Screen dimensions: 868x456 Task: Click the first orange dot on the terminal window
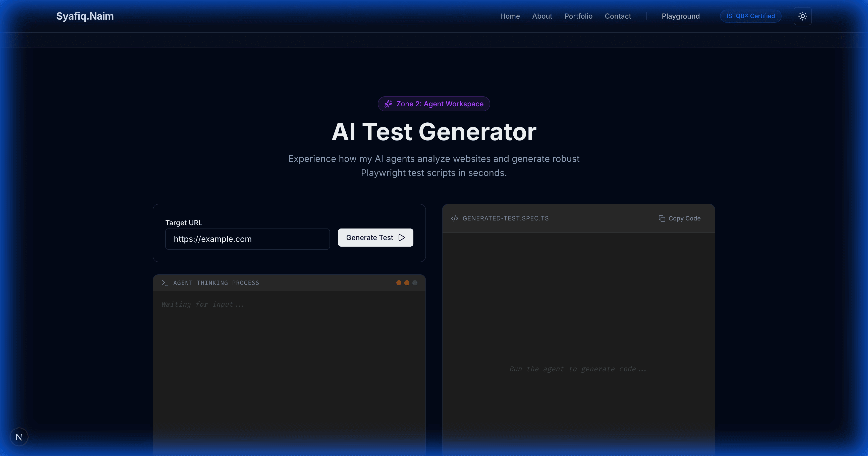399,283
